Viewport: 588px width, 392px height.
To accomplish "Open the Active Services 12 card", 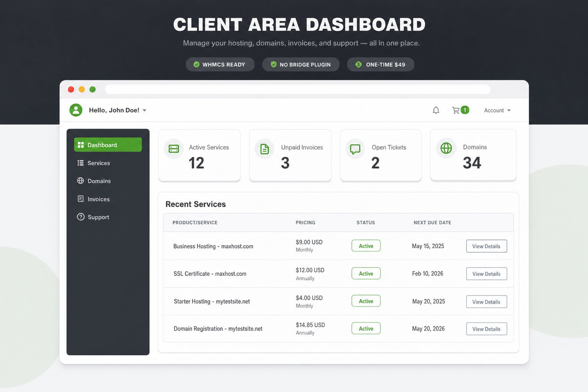I will click(199, 155).
